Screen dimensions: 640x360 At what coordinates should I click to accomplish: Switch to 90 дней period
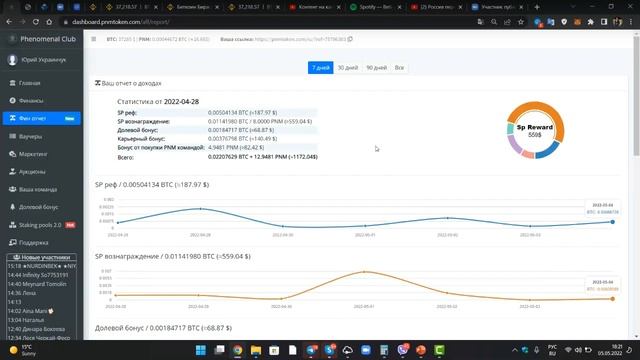pos(376,68)
